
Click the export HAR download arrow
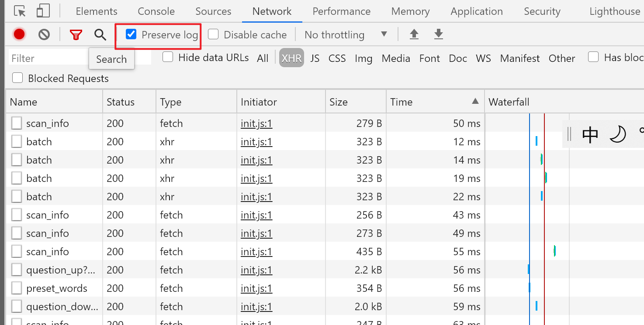(x=439, y=34)
